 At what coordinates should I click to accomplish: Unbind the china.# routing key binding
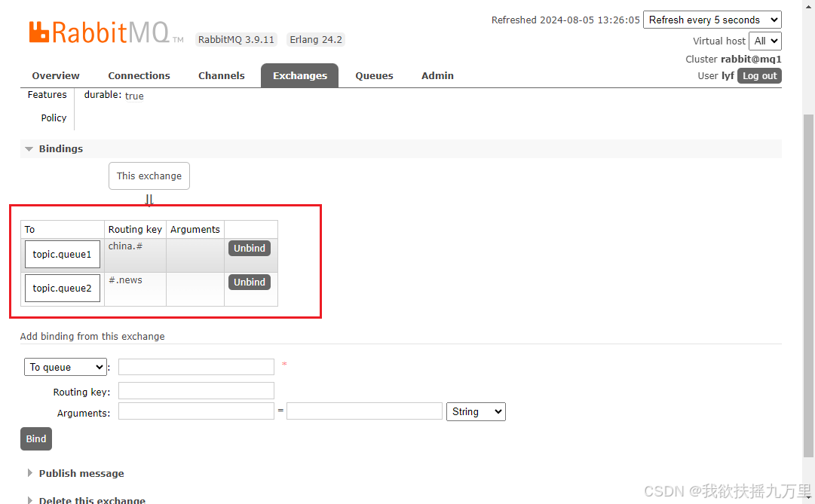point(250,249)
